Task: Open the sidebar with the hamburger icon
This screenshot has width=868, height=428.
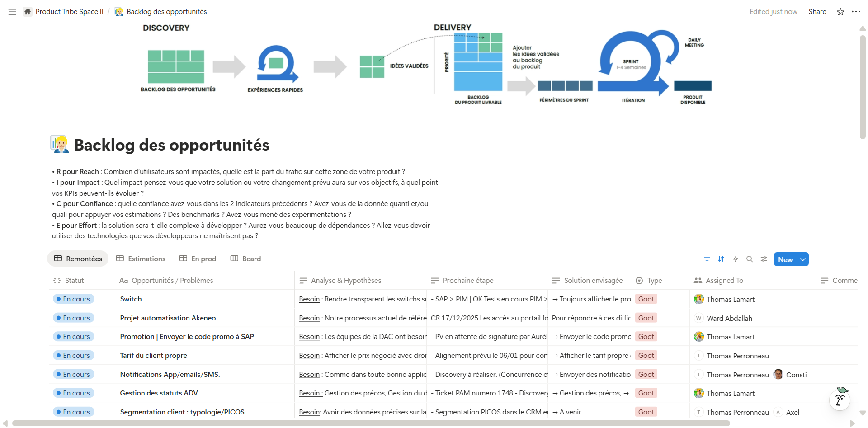Action: tap(12, 12)
